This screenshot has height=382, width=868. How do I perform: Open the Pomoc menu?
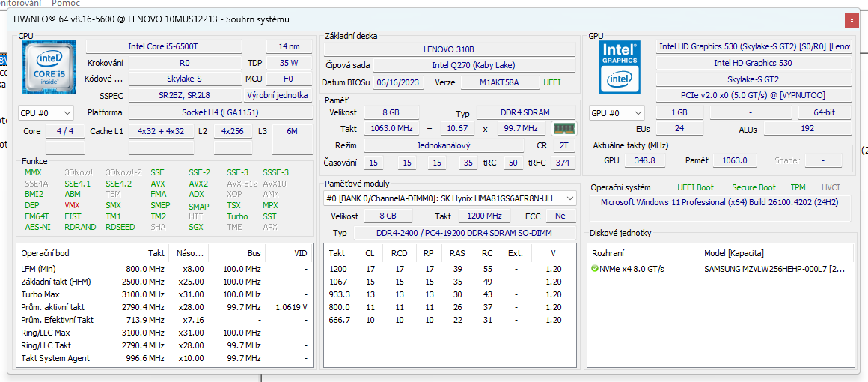66,3
